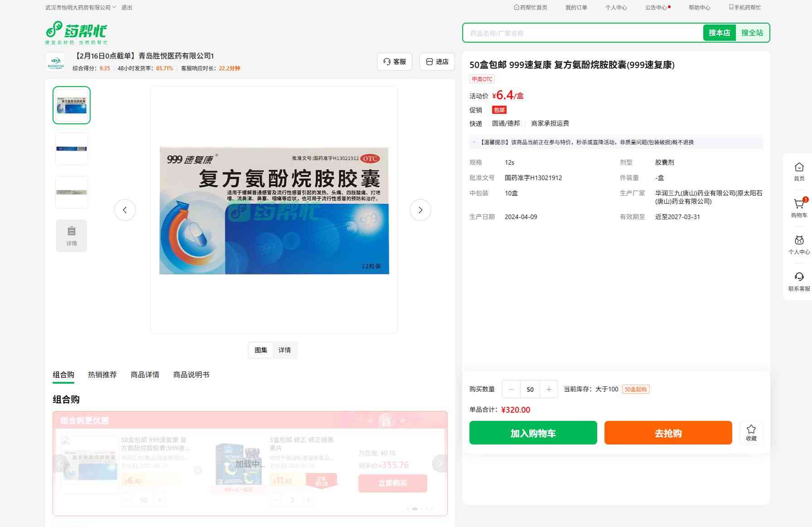Click the drug name search field
This screenshot has width=812, height=527.
pos(582,33)
